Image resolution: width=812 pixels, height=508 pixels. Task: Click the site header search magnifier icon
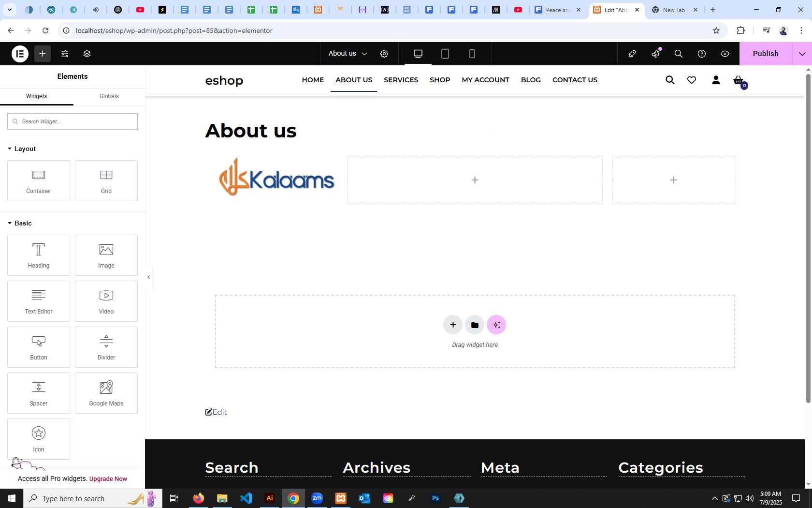pos(670,80)
